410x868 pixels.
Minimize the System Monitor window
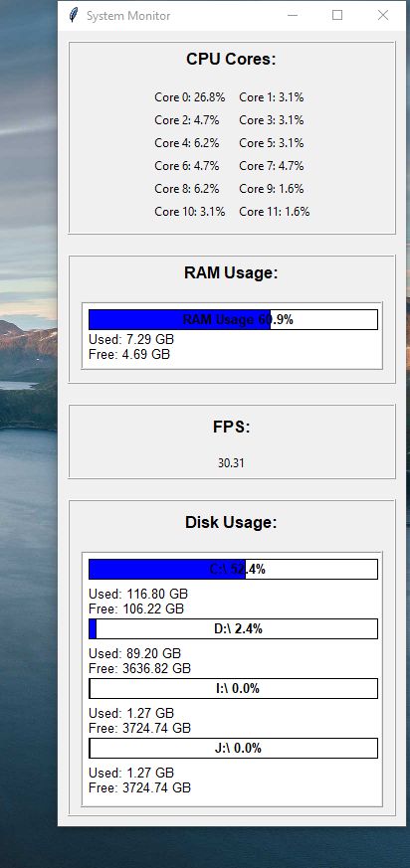tap(292, 16)
